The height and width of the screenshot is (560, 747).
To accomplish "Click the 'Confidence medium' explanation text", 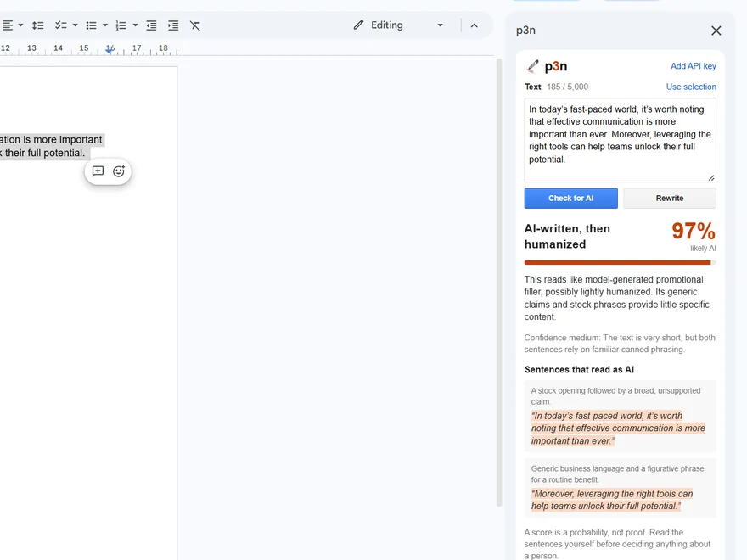I will 620,344.
